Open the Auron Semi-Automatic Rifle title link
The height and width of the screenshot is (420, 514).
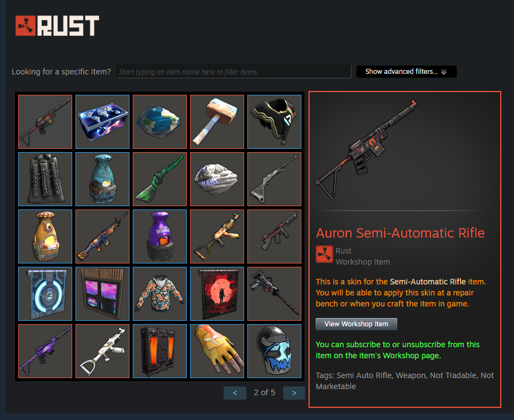point(401,233)
